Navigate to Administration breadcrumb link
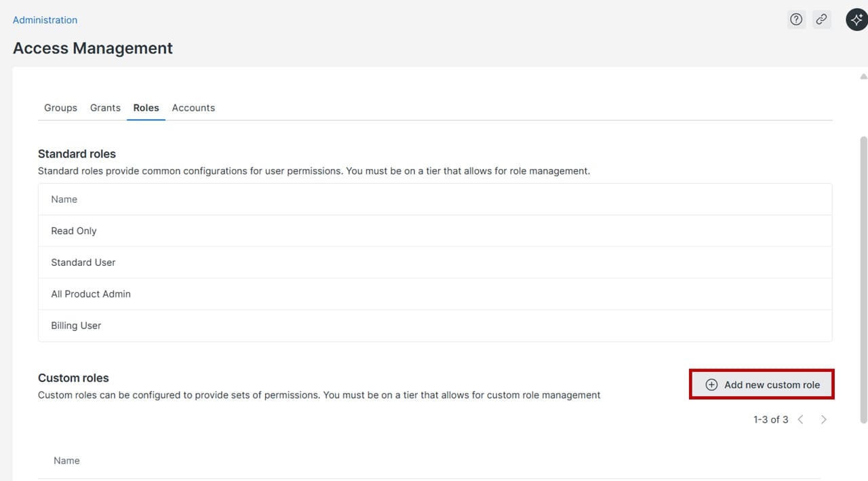Screen dimensions: 868x481 (x=45, y=20)
